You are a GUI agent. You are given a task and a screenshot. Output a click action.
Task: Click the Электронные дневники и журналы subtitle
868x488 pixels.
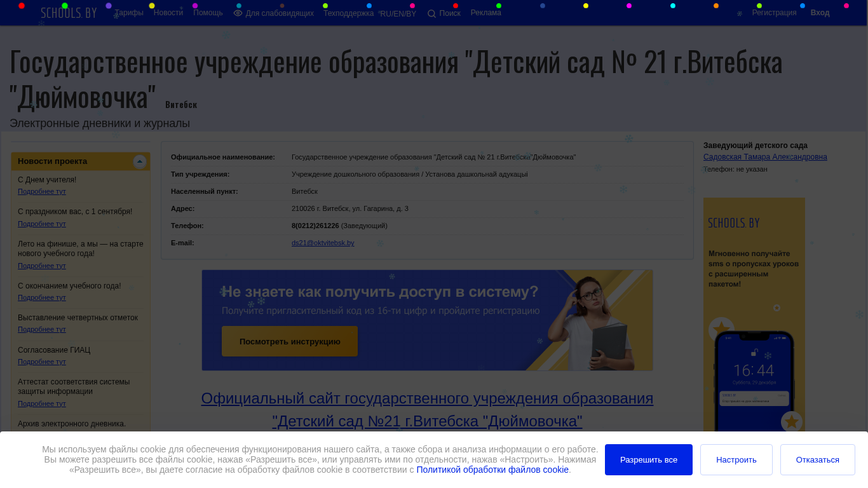point(100,123)
